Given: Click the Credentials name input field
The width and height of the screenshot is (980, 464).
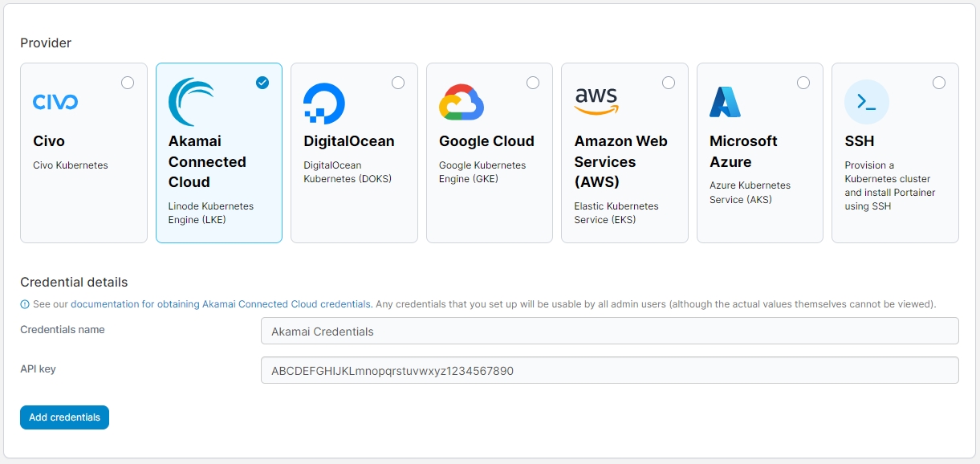Looking at the screenshot, I should pyautogui.click(x=609, y=331).
